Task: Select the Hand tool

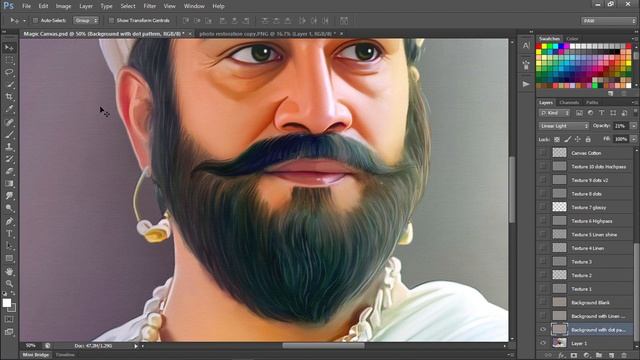Action: [x=9, y=271]
